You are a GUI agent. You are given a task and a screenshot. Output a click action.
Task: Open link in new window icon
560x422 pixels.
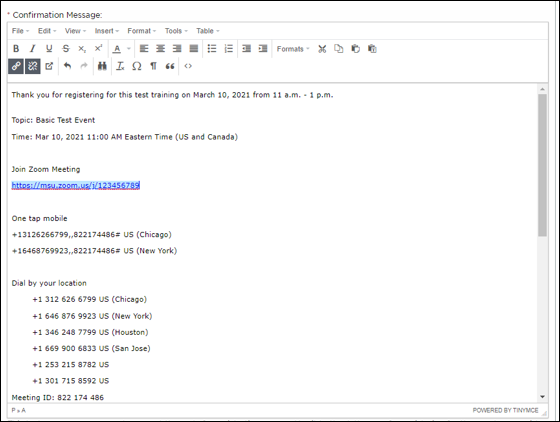point(49,66)
